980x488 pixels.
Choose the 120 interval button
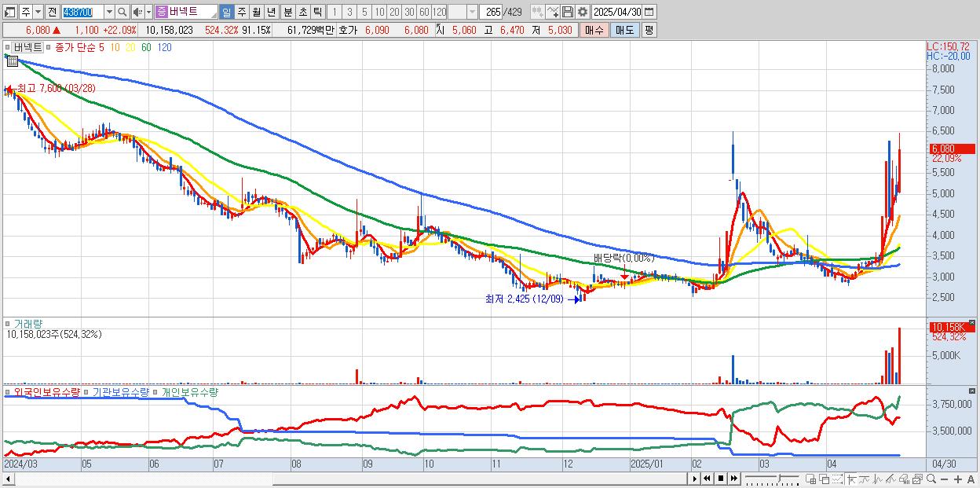coord(439,12)
